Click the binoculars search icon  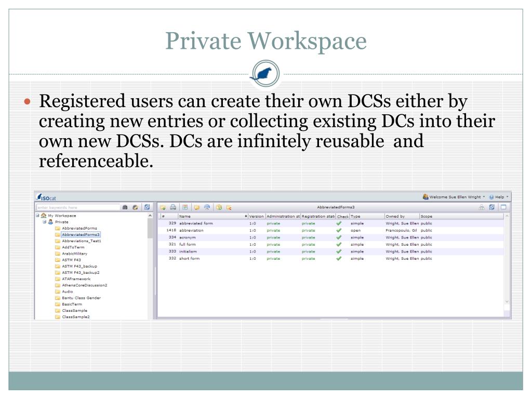(x=125, y=207)
